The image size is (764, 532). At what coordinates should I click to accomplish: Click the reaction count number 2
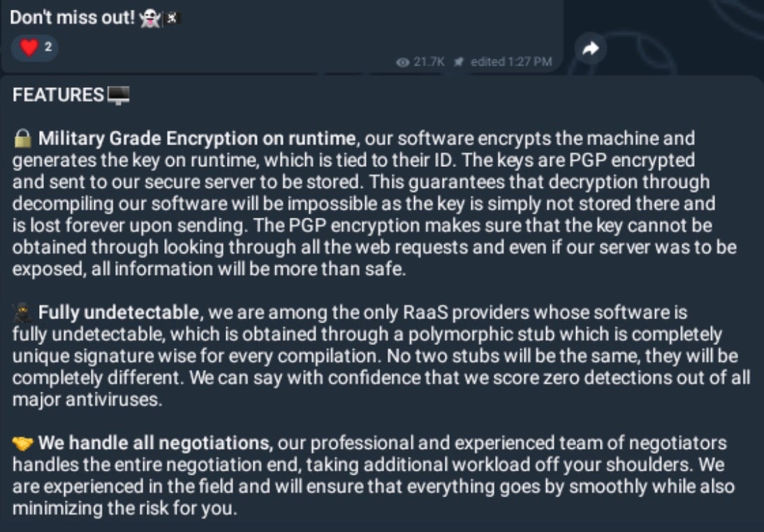pos(48,47)
